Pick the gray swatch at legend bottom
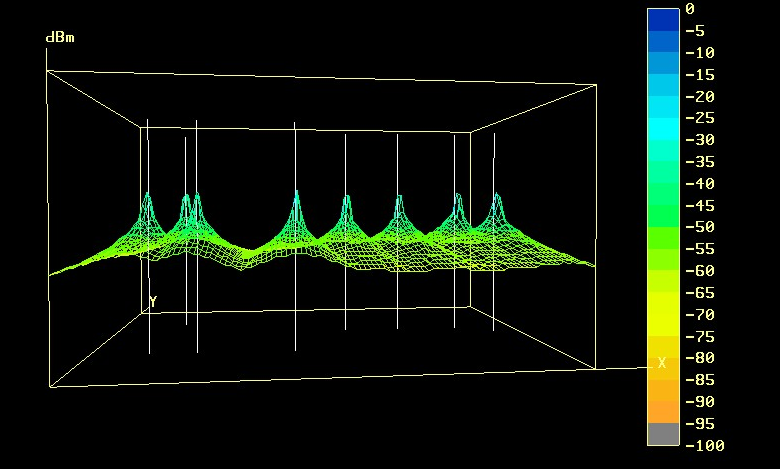This screenshot has width=780, height=469. pyautogui.click(x=662, y=434)
